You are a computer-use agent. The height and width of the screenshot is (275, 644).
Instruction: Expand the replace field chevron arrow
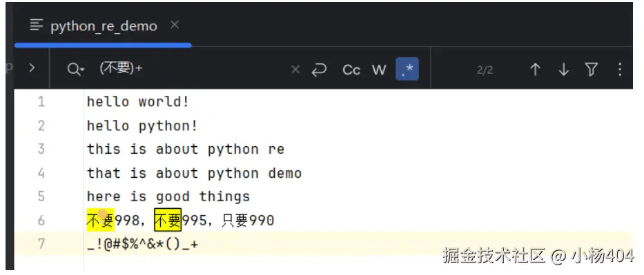(x=32, y=68)
